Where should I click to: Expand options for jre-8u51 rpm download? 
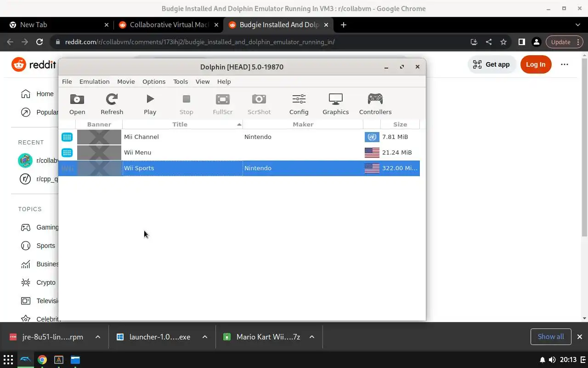(x=98, y=337)
